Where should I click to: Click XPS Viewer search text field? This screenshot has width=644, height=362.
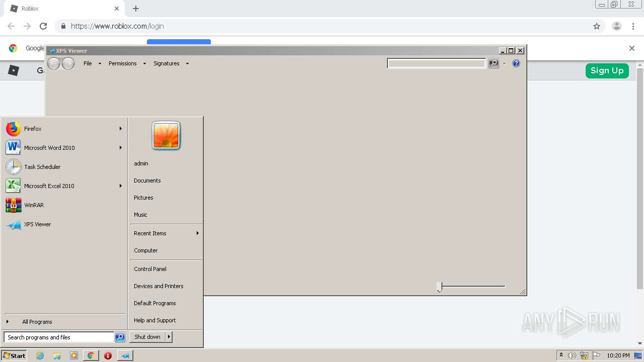[x=436, y=63]
